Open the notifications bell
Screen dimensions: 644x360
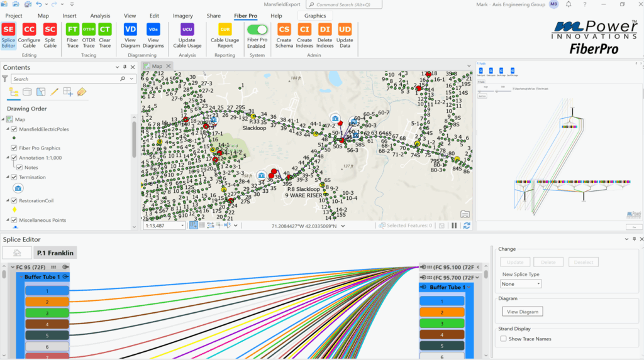(569, 4)
